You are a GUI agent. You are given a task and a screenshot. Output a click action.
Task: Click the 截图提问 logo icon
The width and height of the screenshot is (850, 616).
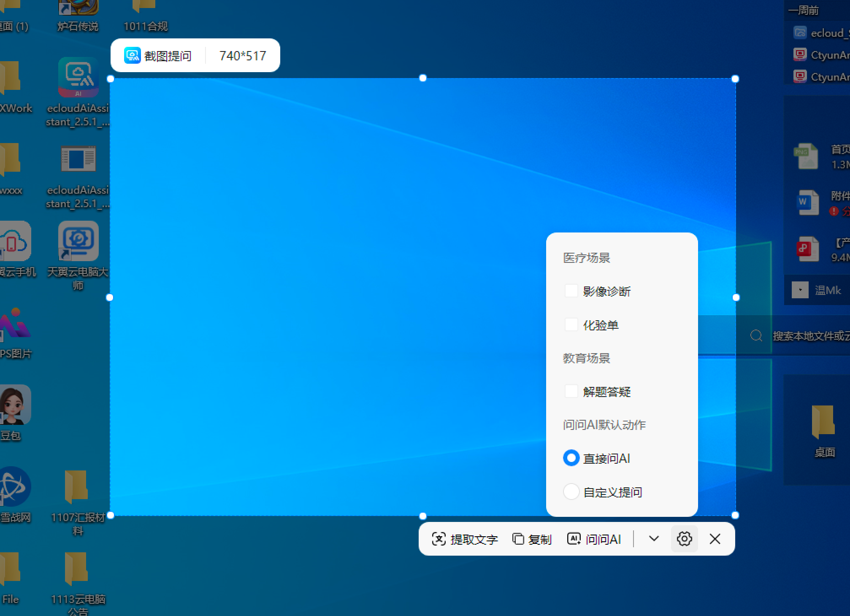132,56
